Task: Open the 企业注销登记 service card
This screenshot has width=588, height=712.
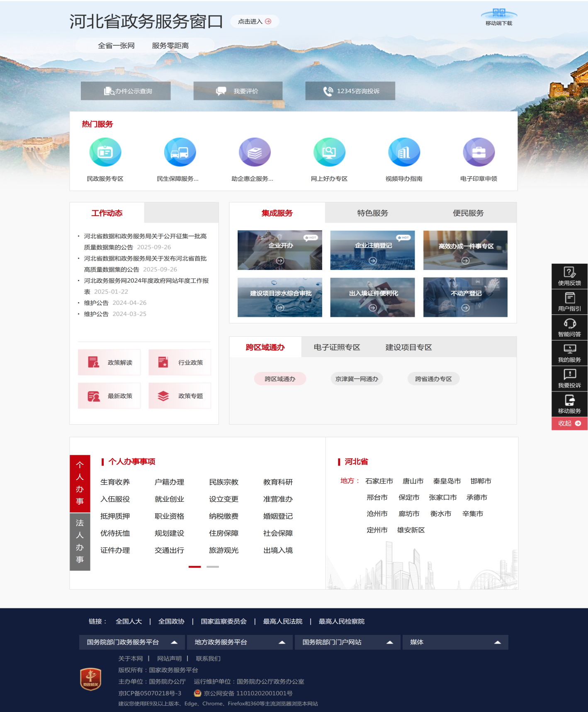Action: (x=372, y=250)
